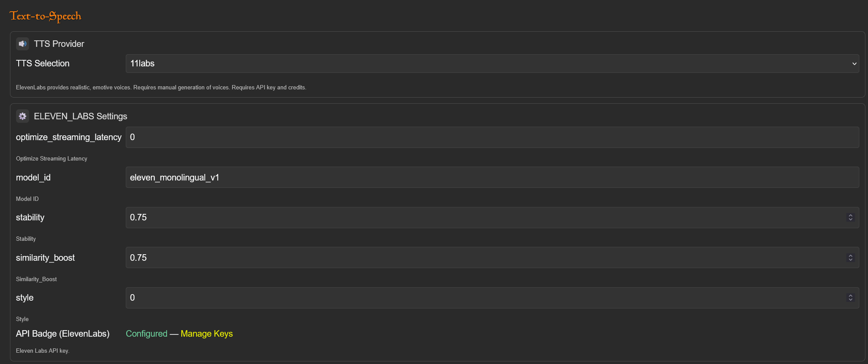Click the speaker icon beside TTS Provider
This screenshot has width=868, height=364.
tap(23, 44)
